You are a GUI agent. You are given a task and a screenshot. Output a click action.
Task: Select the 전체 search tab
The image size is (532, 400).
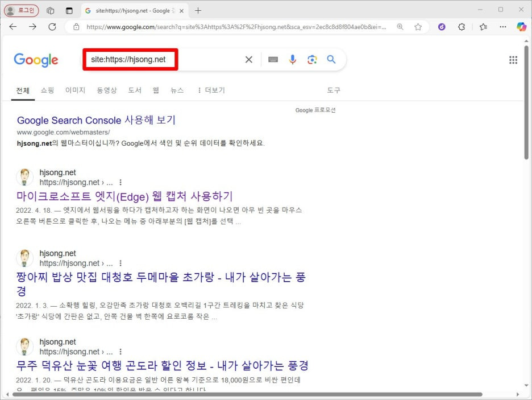click(x=23, y=90)
